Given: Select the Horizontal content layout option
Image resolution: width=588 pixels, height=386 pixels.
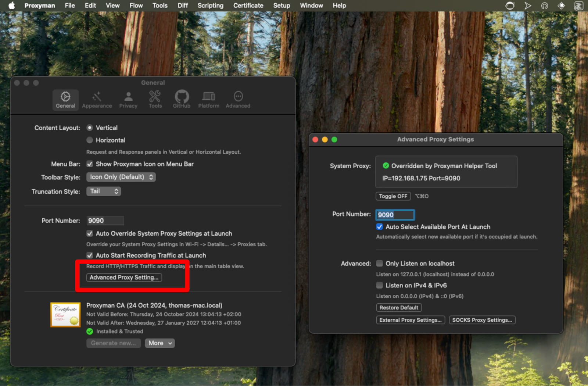Looking at the screenshot, I should (89, 140).
